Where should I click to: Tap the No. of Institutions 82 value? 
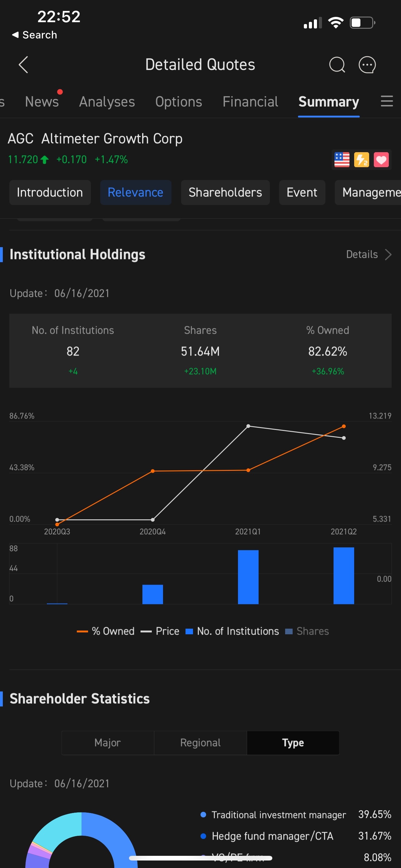click(73, 352)
